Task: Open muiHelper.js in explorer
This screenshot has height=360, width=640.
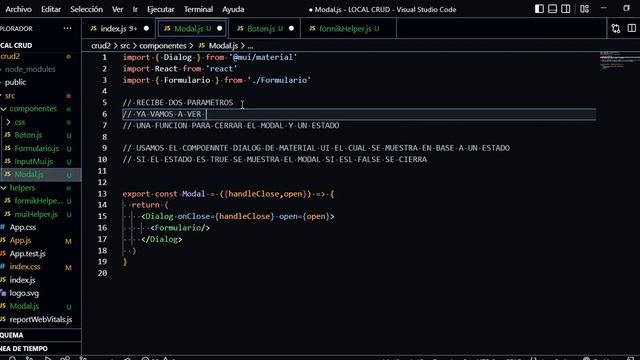Action: click(36, 214)
